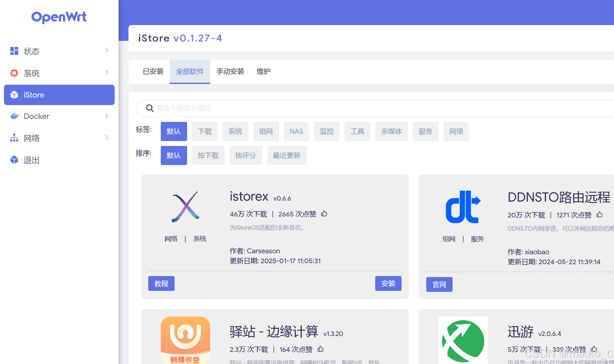Filter by the 系统 tag

(x=236, y=131)
